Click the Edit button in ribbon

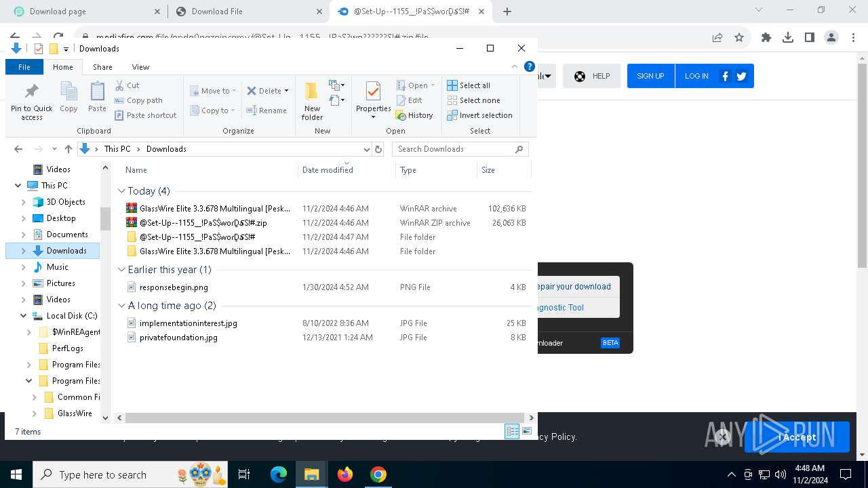click(x=409, y=100)
